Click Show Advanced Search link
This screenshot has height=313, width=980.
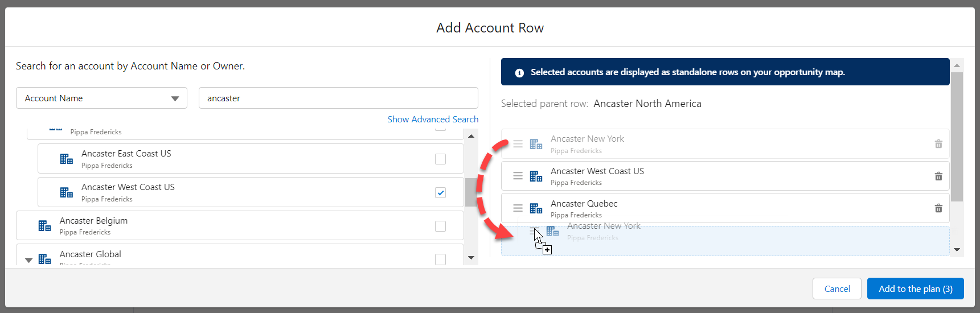(433, 120)
